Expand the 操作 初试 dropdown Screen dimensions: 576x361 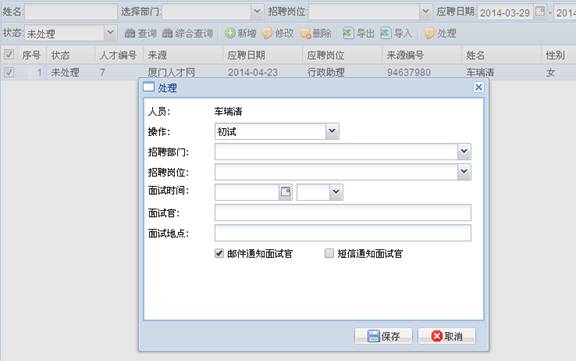[332, 131]
